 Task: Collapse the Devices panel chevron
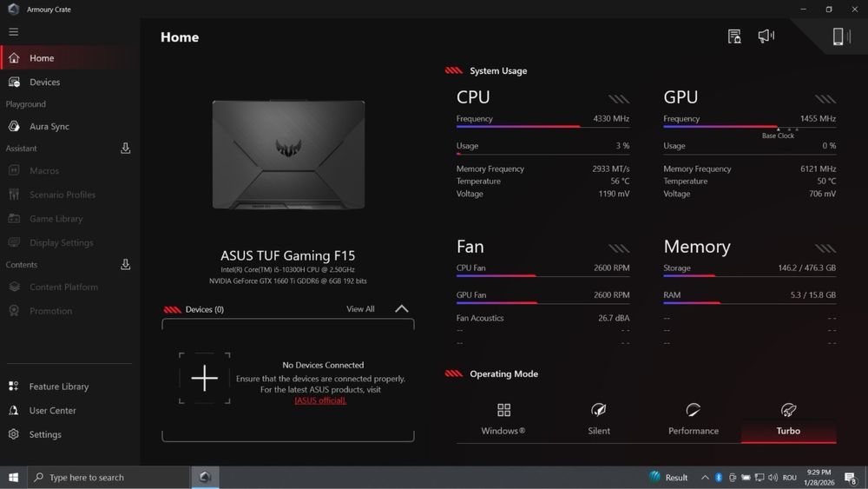click(x=402, y=308)
